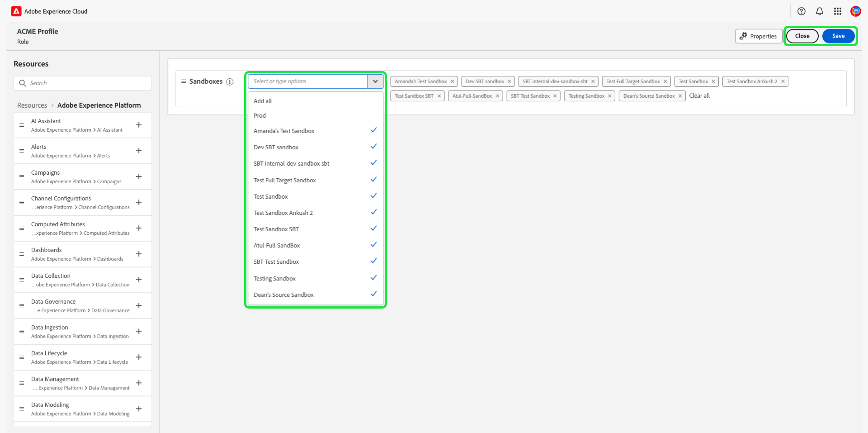Toggle Test Sandbox option in the list
This screenshot has height=433, width=868.
click(316, 196)
